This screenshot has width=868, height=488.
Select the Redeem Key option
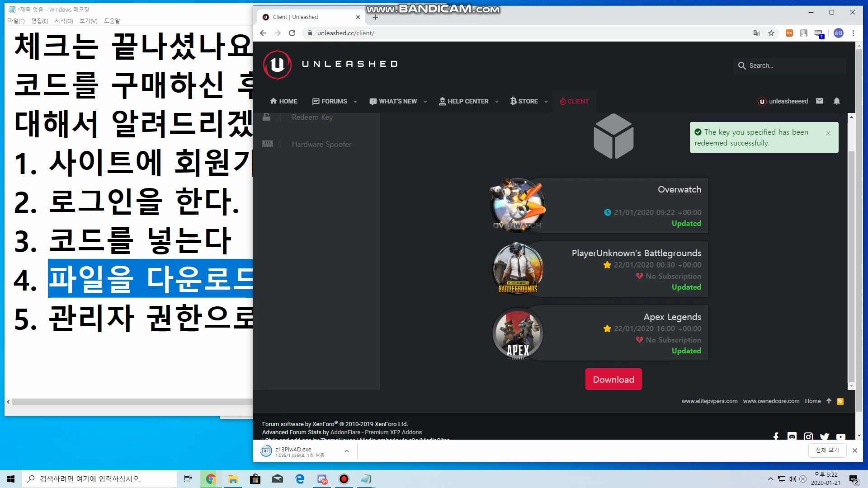point(311,117)
